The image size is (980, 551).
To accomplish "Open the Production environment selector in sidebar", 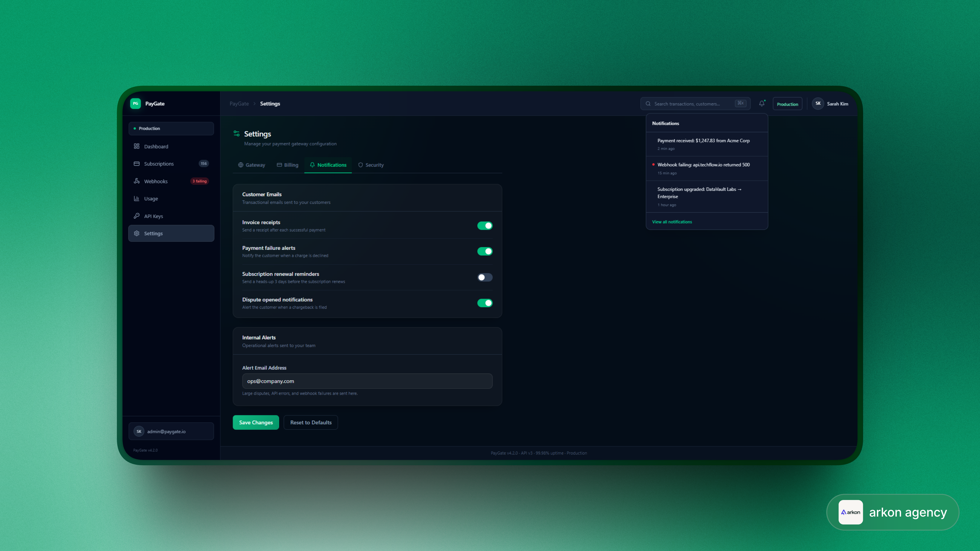I will click(x=171, y=129).
